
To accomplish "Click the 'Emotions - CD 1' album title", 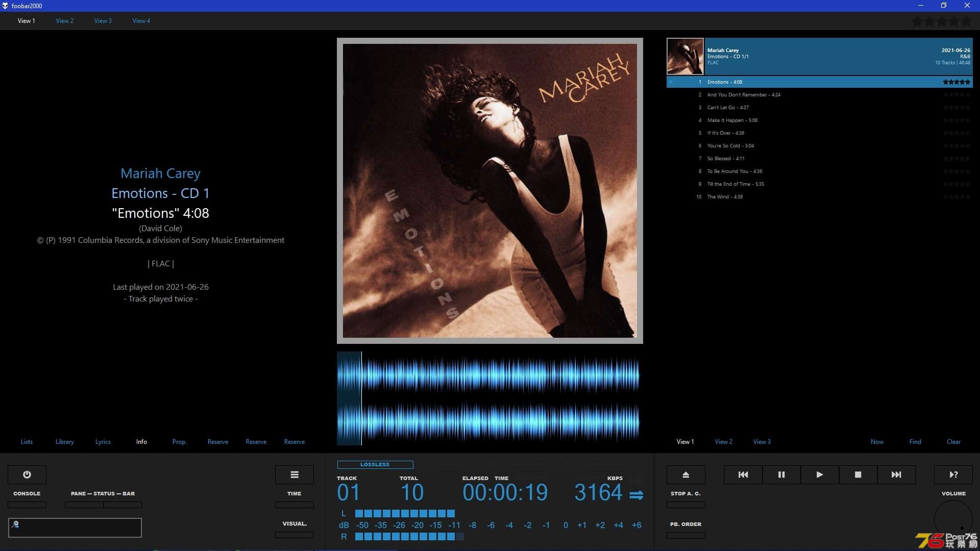I will coord(160,193).
